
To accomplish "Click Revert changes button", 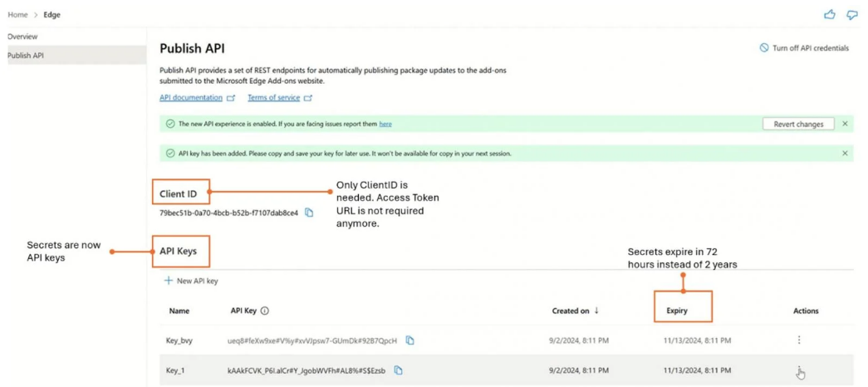I will click(797, 124).
